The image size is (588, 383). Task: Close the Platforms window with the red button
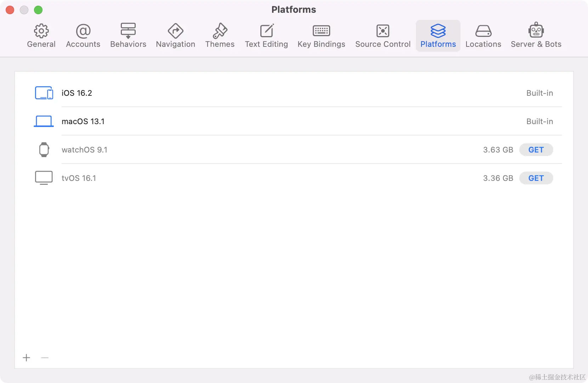click(x=10, y=10)
